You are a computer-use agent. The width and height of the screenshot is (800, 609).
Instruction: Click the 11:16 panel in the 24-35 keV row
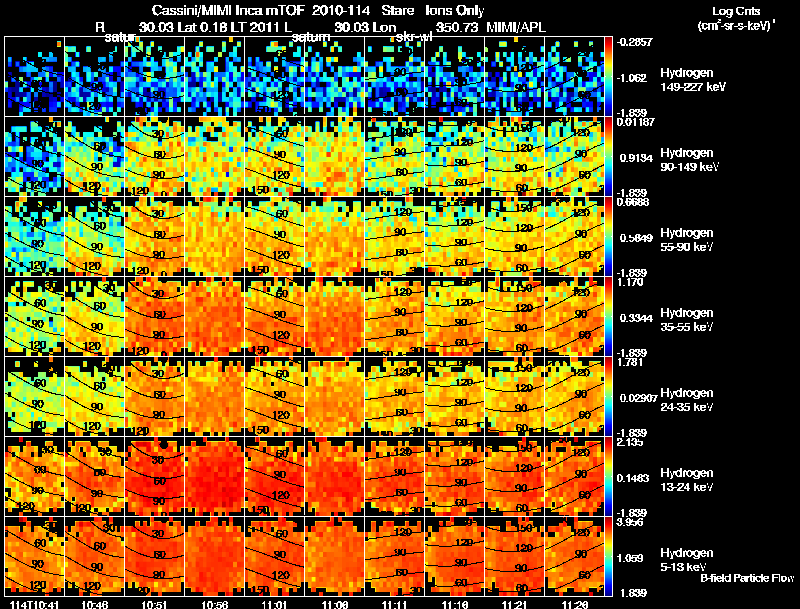point(455,396)
